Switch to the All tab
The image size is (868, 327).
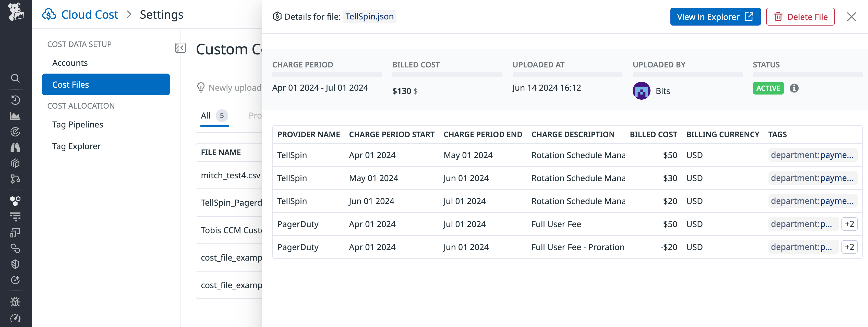click(x=206, y=115)
